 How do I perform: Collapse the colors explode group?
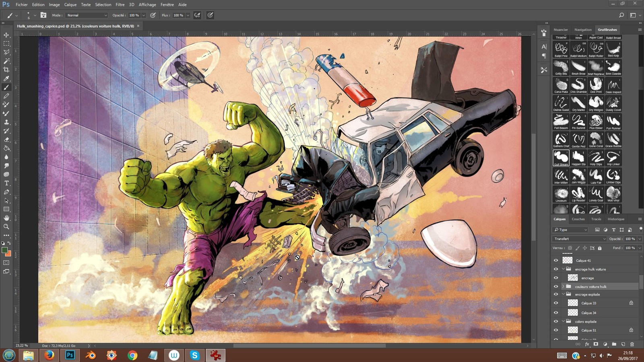point(563,321)
